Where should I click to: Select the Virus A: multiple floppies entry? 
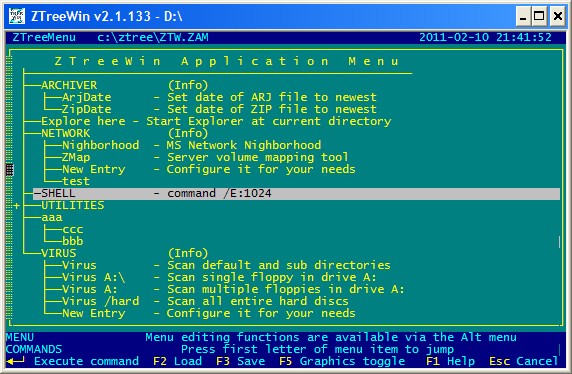click(90, 289)
